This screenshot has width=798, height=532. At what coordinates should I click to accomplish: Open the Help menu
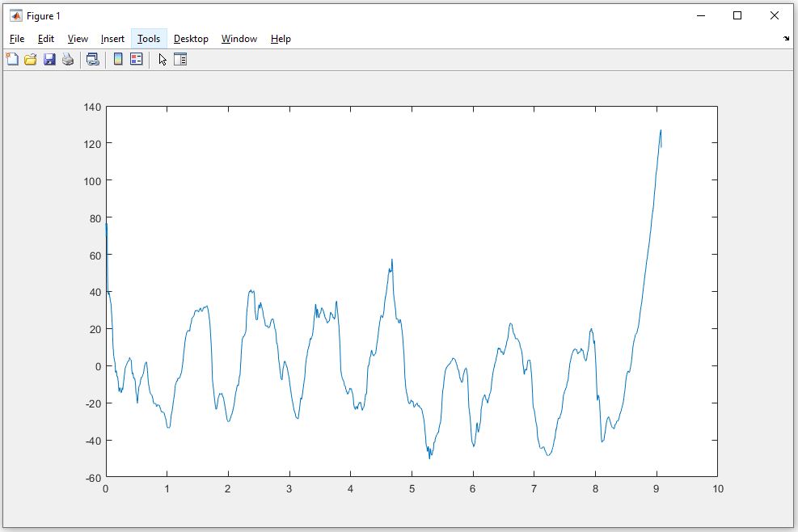point(281,39)
